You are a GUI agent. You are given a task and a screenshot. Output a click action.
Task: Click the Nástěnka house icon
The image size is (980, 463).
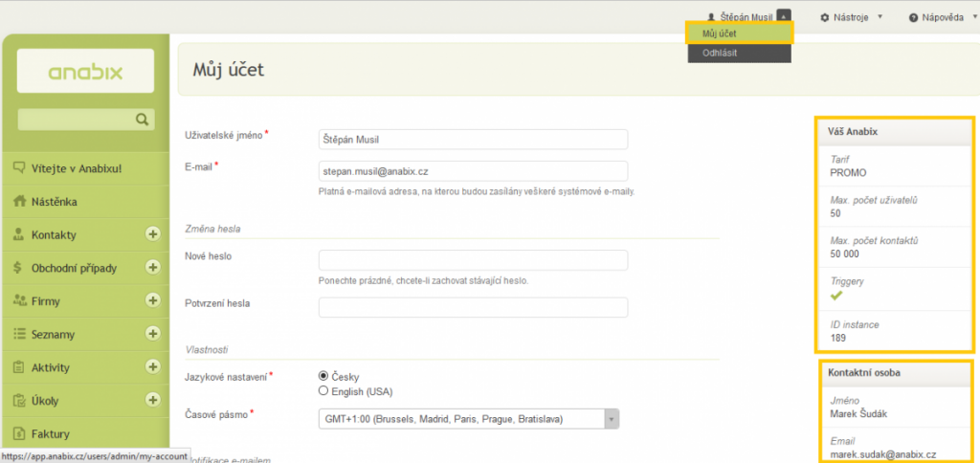click(x=19, y=202)
